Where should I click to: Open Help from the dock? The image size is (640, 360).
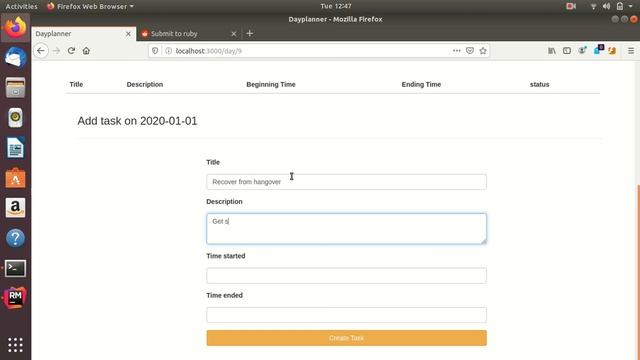[x=16, y=238]
